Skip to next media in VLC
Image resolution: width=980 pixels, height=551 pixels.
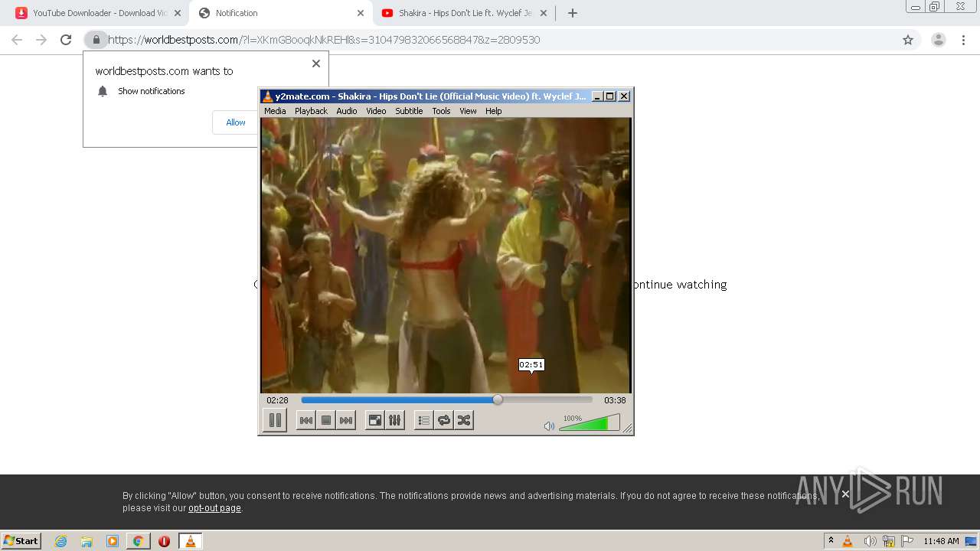pyautogui.click(x=346, y=420)
